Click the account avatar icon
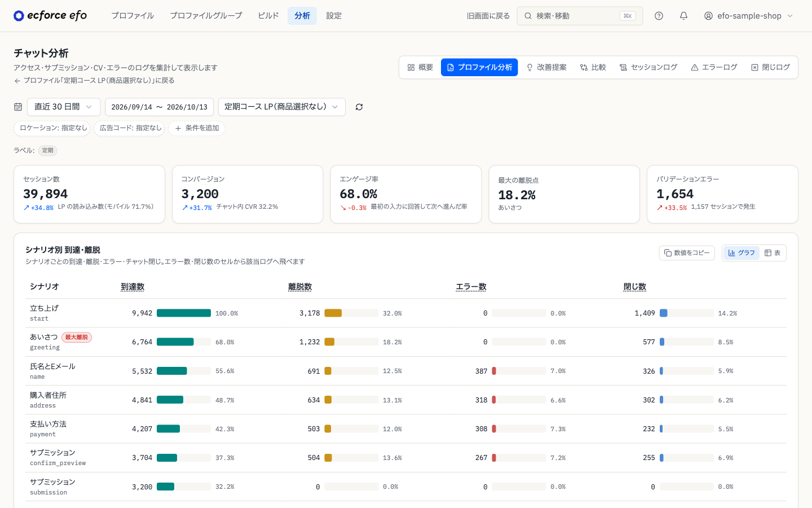The height and width of the screenshot is (508, 812). [x=708, y=16]
